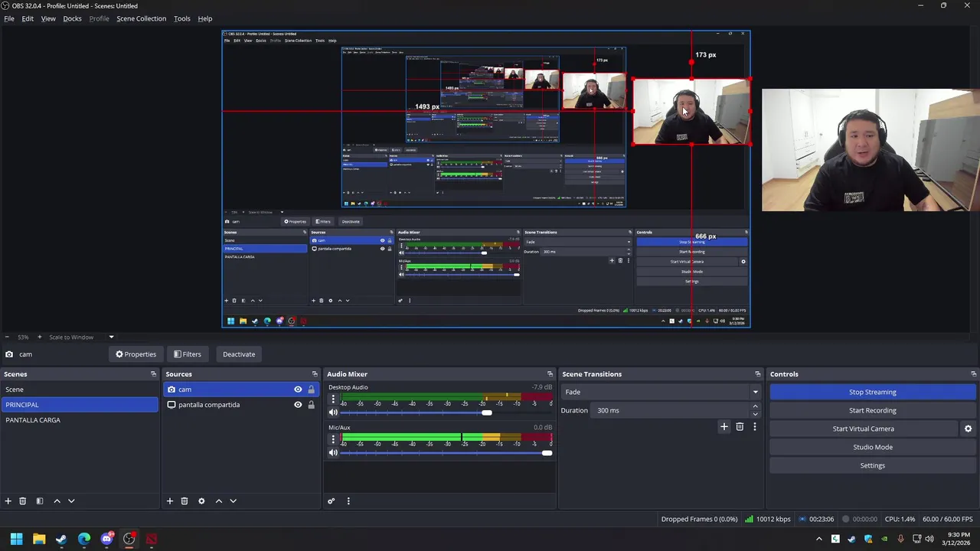Open Settings from Controls panel
The image size is (980, 551).
872,465
